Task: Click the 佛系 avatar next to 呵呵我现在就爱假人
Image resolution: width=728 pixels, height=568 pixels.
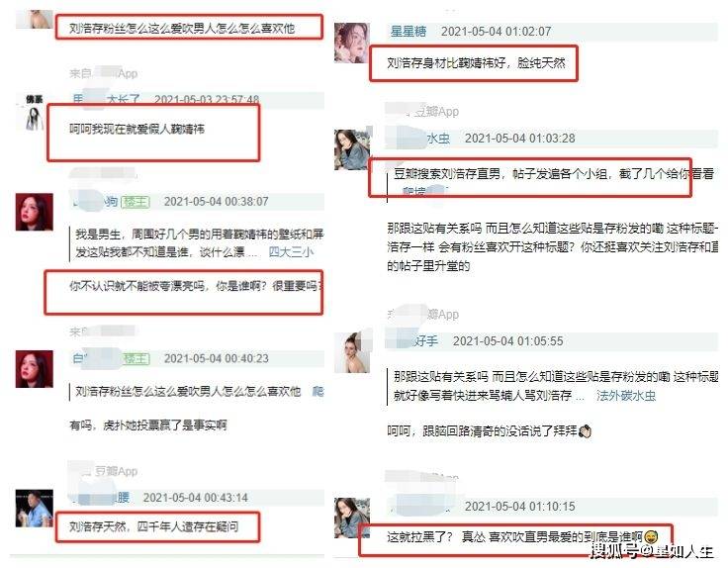Action: (x=34, y=113)
